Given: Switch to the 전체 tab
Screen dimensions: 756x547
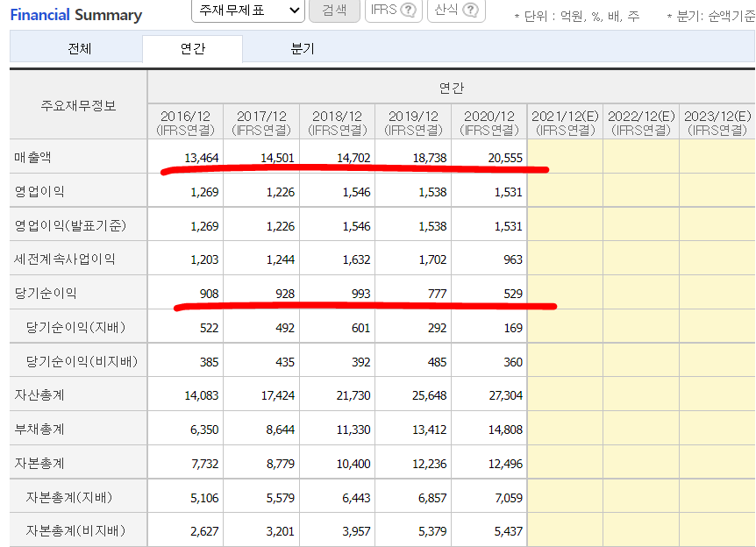Looking at the screenshot, I should tap(80, 49).
